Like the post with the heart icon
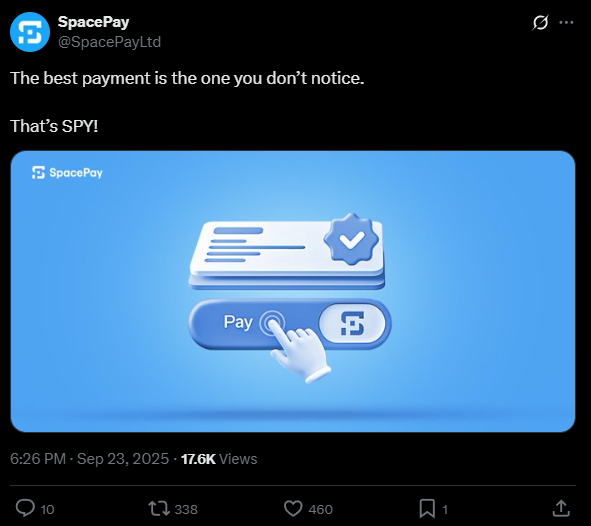Image resolution: width=591 pixels, height=526 pixels. (x=293, y=508)
